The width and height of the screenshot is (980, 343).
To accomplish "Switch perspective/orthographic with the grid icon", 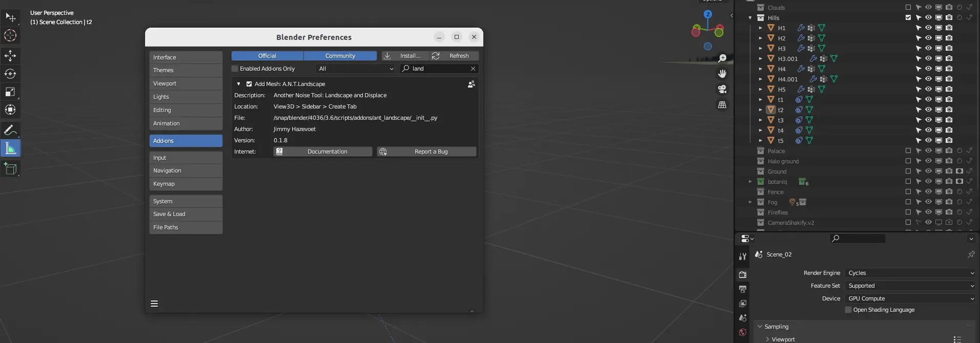I will coord(722,104).
